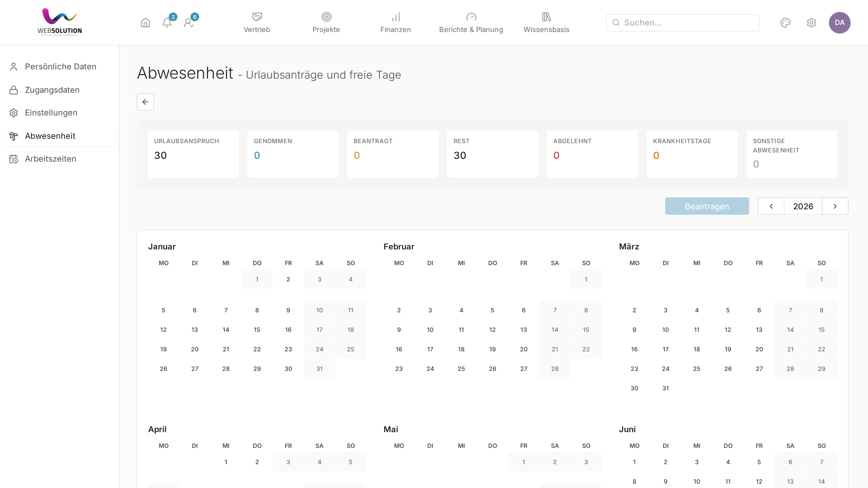Open Zugangsdaten in sidebar
Viewport: 868px width, 488px height.
click(59, 90)
